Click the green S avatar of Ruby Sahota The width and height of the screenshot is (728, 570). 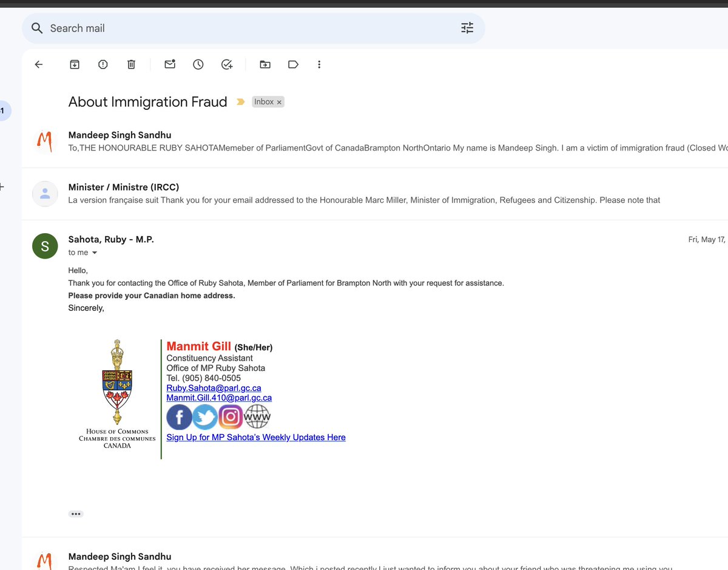point(45,246)
